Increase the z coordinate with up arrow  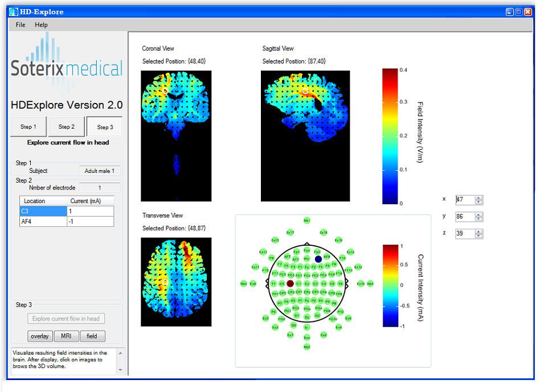click(478, 231)
